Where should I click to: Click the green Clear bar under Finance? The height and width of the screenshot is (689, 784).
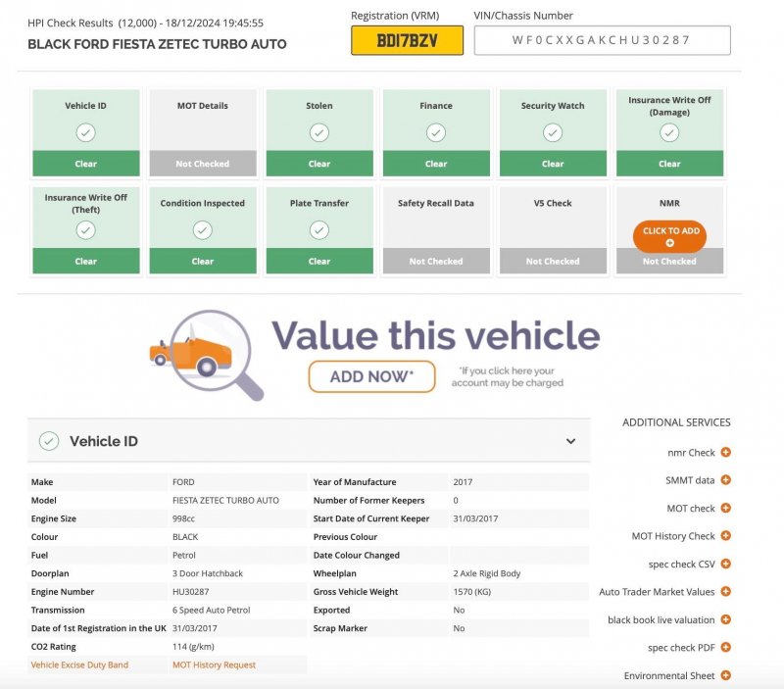436,164
